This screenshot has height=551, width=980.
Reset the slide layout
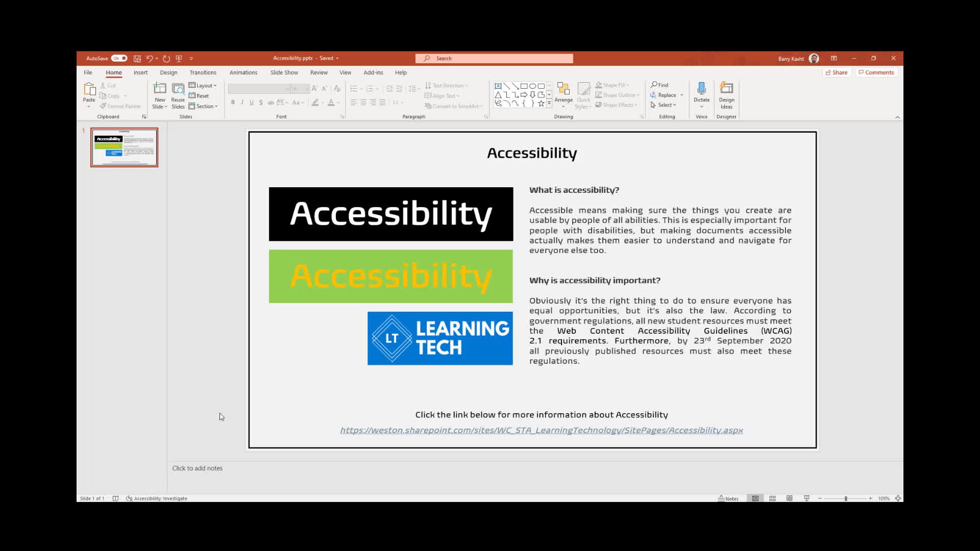(x=199, y=96)
